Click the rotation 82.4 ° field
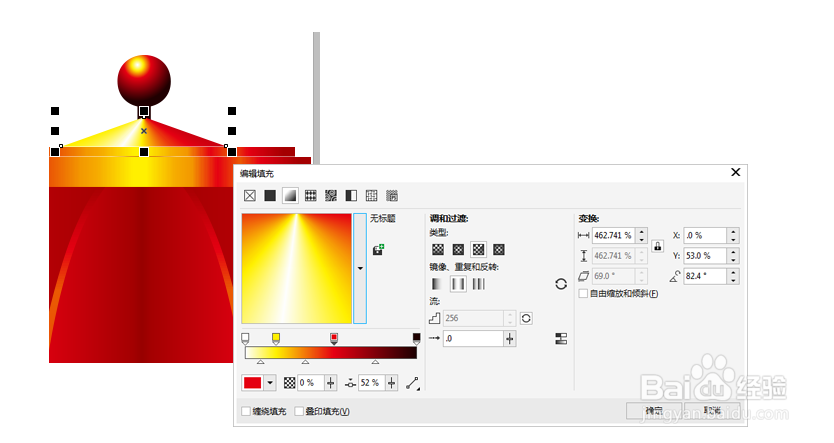Viewport: 834px width, 443px height. pyautogui.click(x=706, y=276)
